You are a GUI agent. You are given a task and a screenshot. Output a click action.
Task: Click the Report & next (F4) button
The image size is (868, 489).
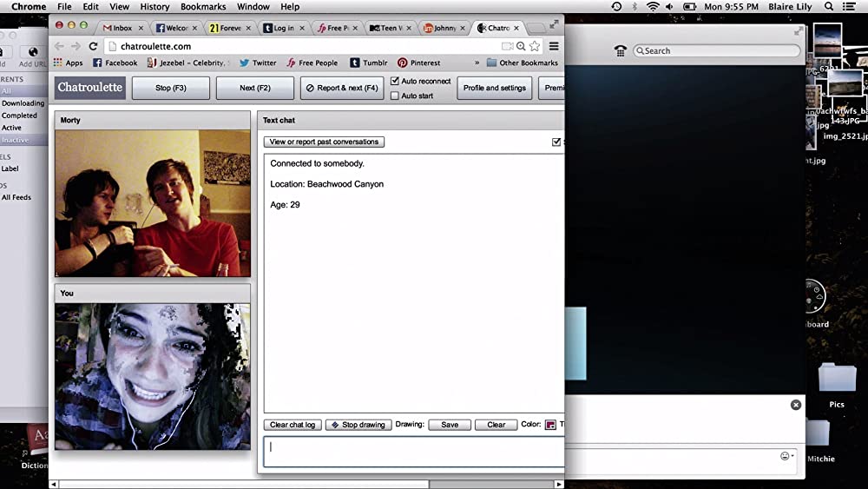point(342,88)
